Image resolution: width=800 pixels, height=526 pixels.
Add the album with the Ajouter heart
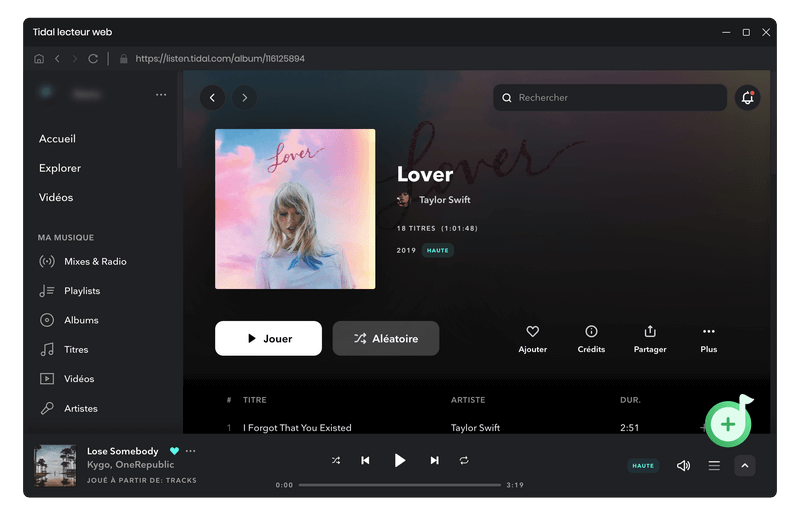click(x=533, y=339)
